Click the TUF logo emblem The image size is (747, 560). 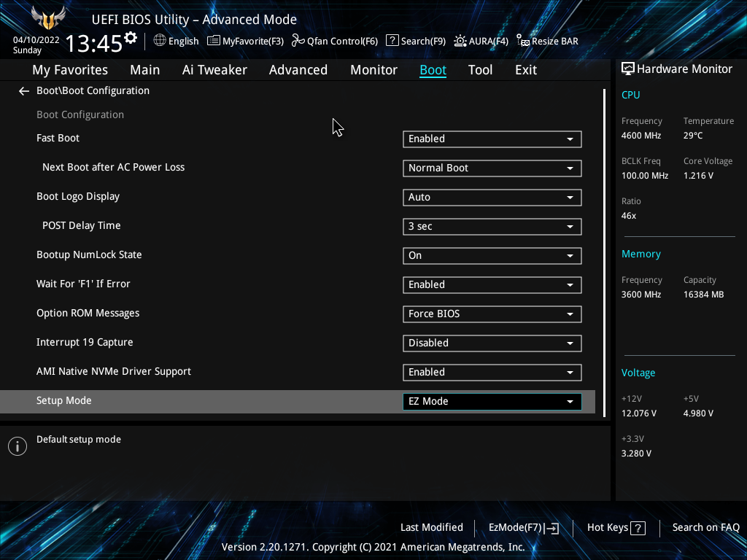[x=48, y=18]
